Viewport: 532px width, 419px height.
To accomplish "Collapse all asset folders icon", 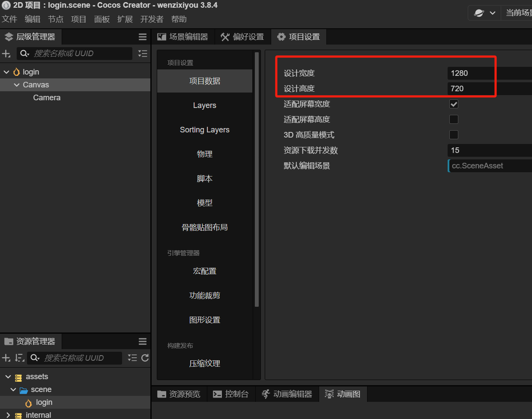I will [x=132, y=358].
